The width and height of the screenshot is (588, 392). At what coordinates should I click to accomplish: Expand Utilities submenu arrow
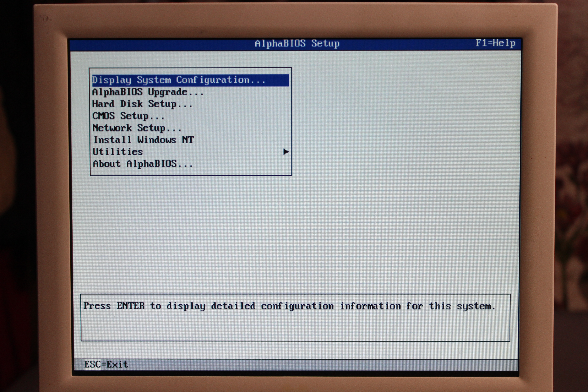point(286,152)
